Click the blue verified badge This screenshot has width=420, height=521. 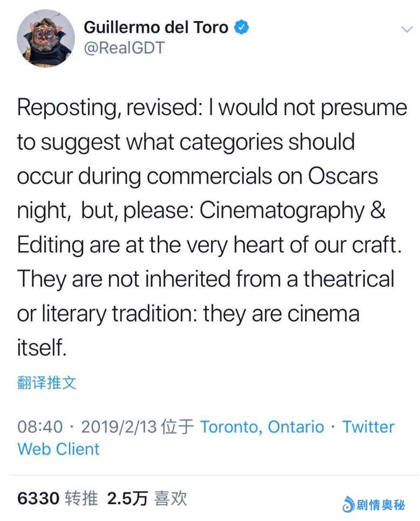pos(241,27)
